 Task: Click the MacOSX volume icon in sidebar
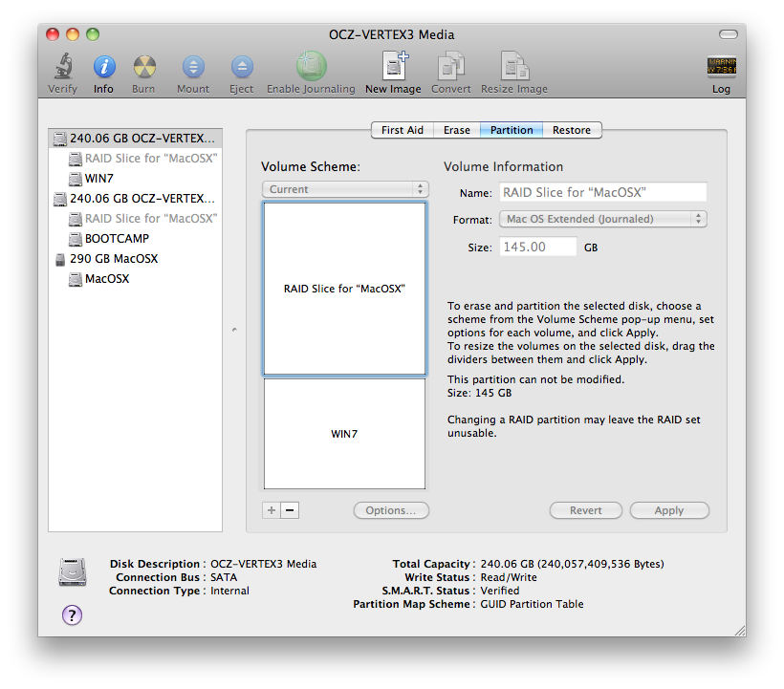coord(75,279)
